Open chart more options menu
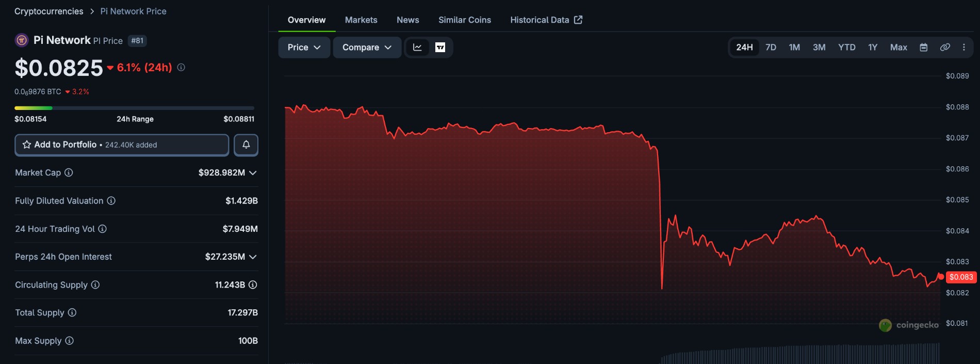 coord(964,48)
